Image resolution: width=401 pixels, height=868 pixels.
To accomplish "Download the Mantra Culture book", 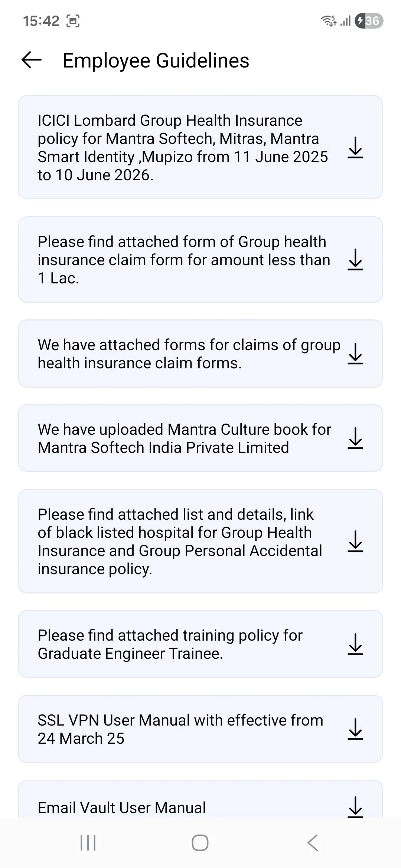I will tap(355, 438).
